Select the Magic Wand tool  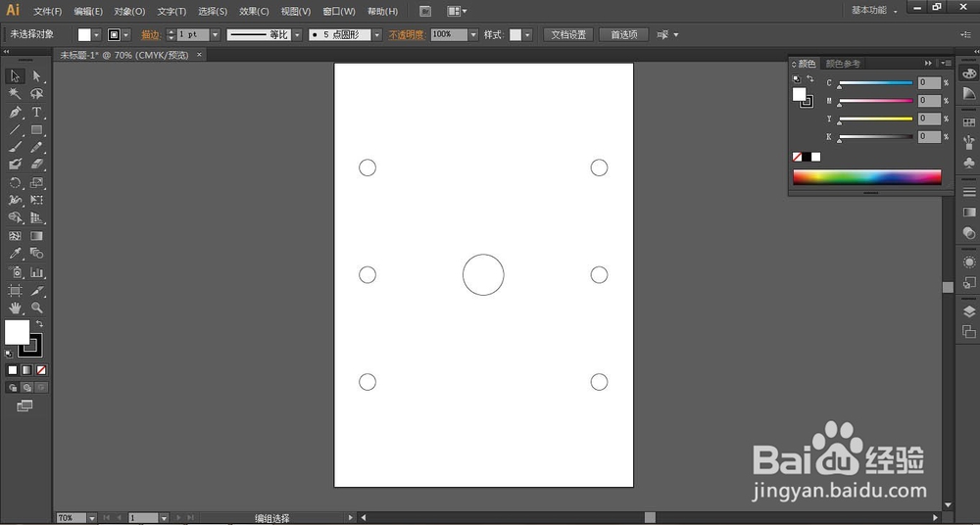coord(15,94)
